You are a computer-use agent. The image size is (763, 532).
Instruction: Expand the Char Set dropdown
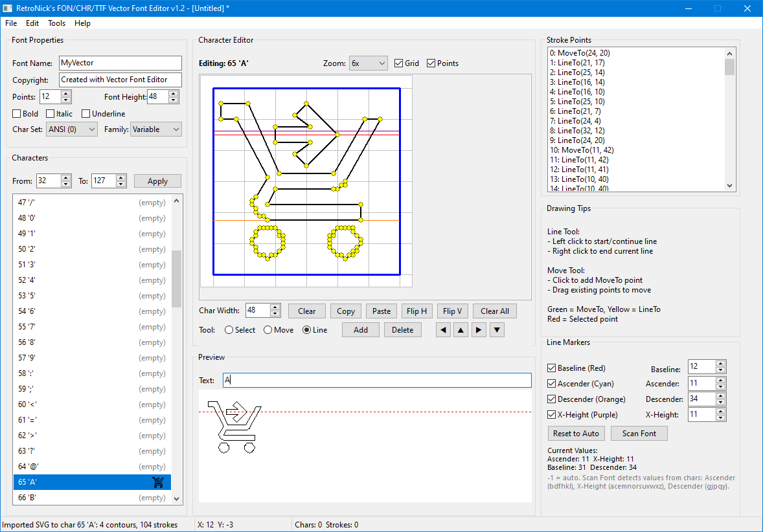coord(72,129)
